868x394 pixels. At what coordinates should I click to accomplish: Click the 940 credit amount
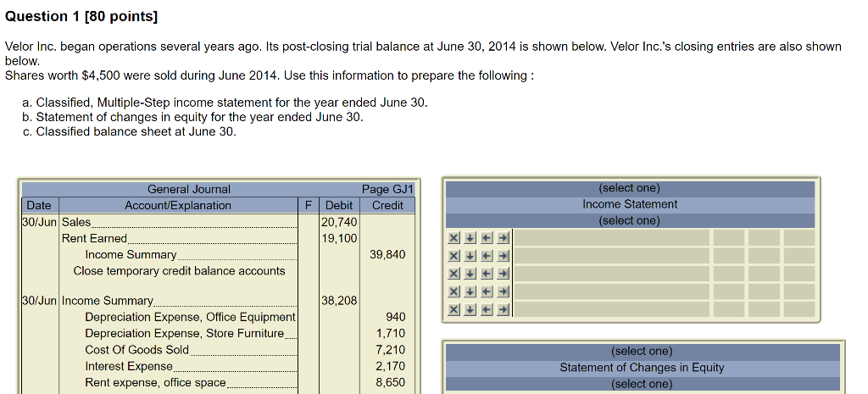395,317
